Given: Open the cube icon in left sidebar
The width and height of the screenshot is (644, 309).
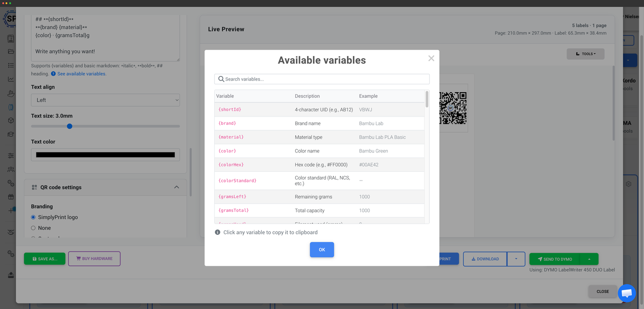Looking at the screenshot, I should click(x=11, y=121).
